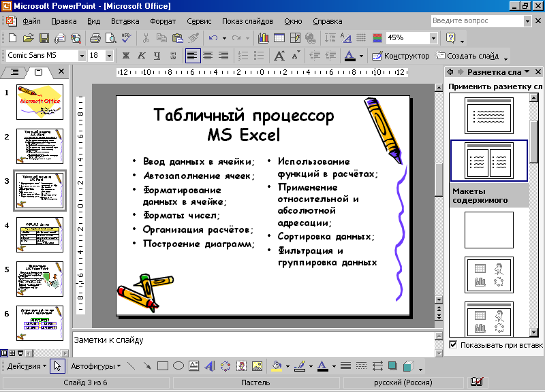The image size is (545, 392).
Task: Open the Сервис menu
Action: point(199,21)
